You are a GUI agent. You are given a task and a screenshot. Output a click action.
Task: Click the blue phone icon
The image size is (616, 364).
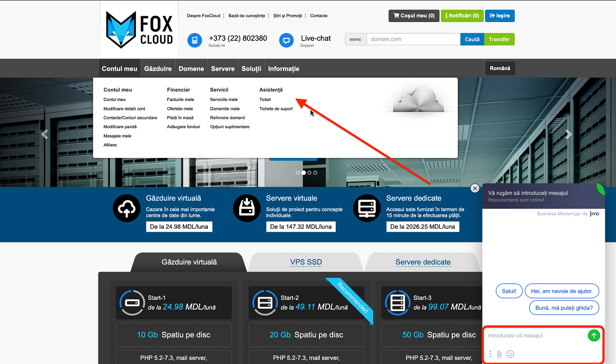(195, 41)
